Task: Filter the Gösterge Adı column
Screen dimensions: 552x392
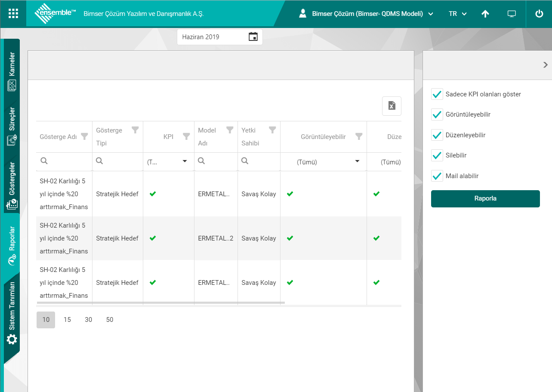Action: 84,136
